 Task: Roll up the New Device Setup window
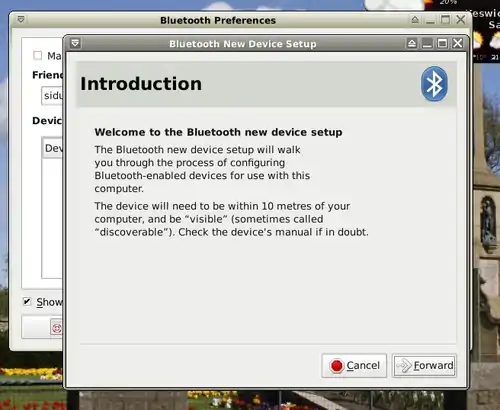(412, 43)
